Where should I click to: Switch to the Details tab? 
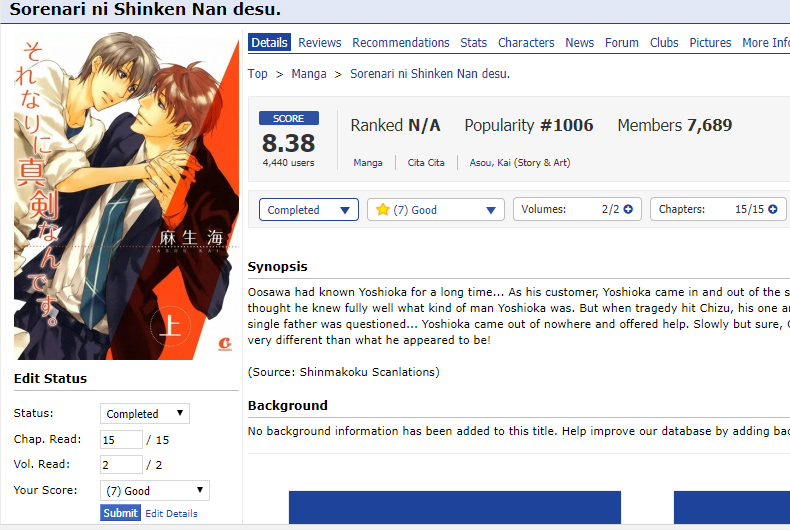click(x=270, y=42)
